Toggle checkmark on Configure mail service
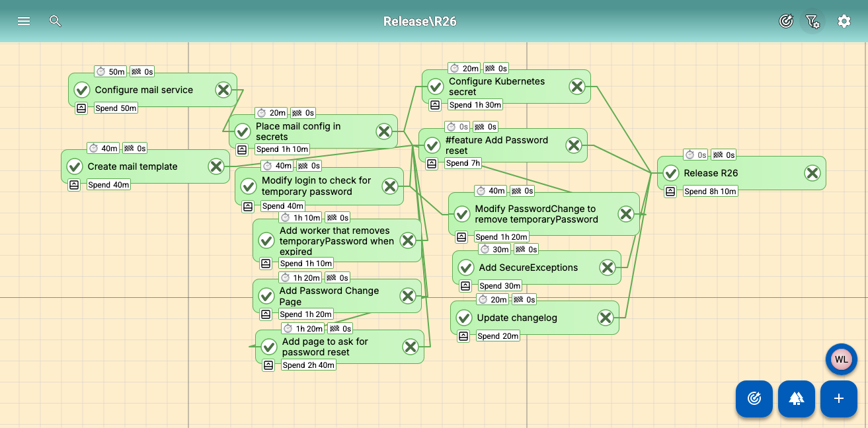 pyautogui.click(x=82, y=90)
